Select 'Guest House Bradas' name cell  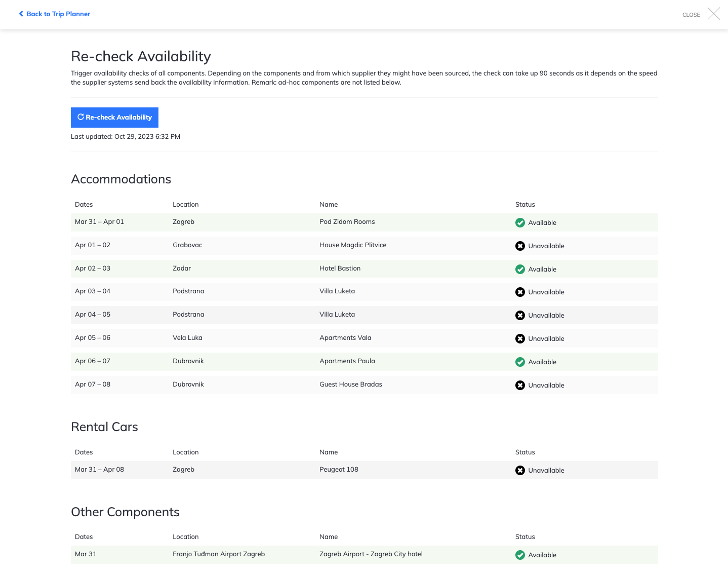click(351, 385)
